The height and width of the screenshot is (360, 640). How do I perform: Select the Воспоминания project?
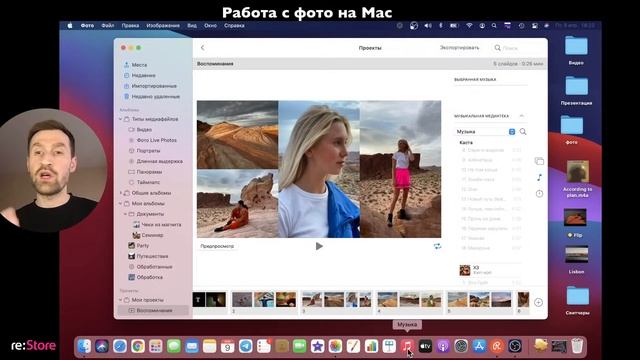coord(153,310)
